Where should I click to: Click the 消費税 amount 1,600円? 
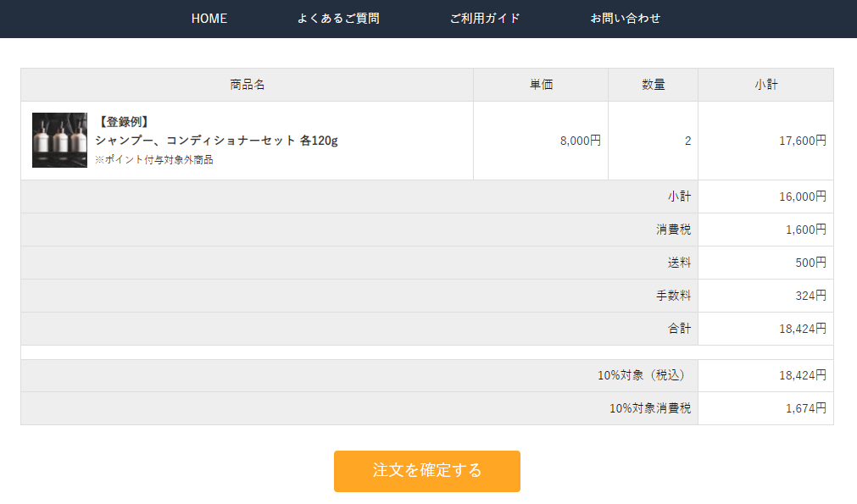coord(805,230)
